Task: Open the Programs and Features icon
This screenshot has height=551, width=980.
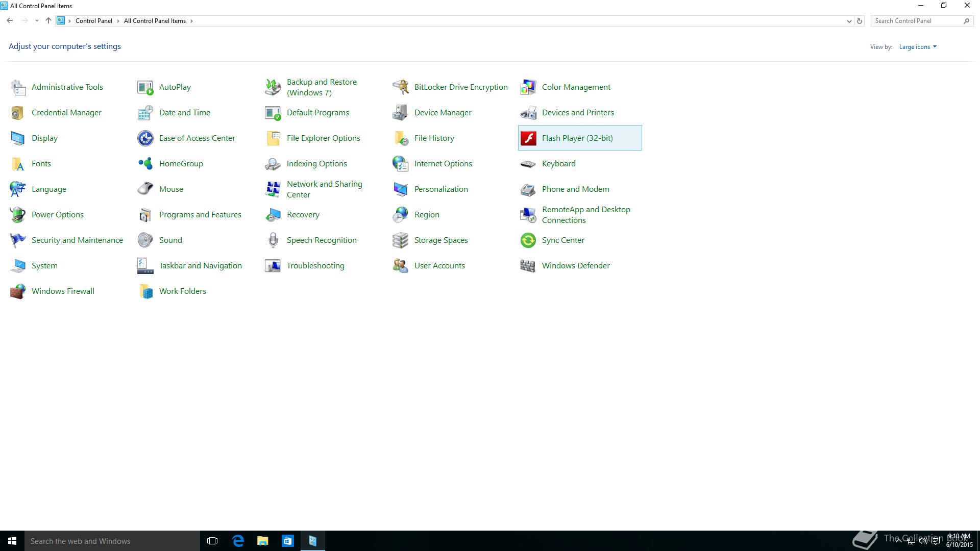Action: [145, 215]
